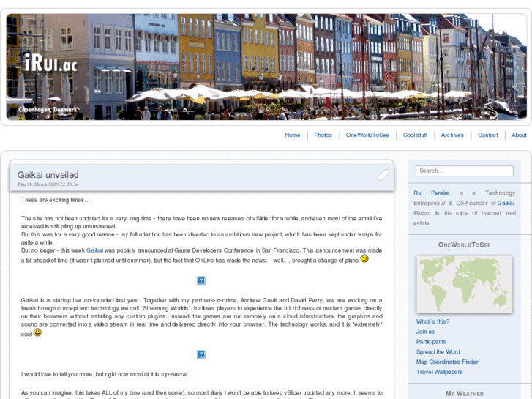Click the winking smiley after 'change of plans'
The width and height of the screenshot is (532, 399).
coord(364,258)
